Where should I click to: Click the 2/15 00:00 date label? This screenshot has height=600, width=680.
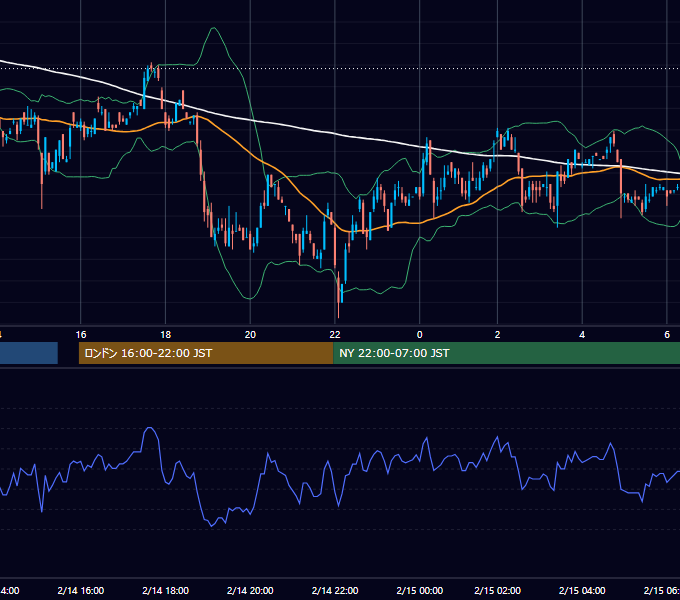point(419,590)
